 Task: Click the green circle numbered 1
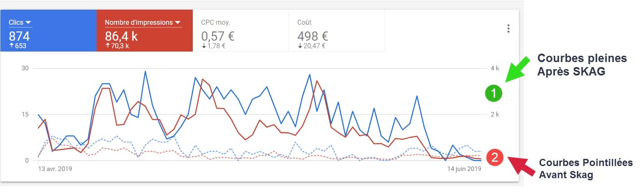494,93
